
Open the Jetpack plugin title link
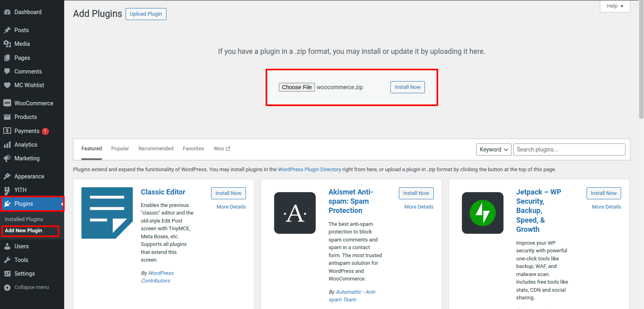click(x=538, y=211)
